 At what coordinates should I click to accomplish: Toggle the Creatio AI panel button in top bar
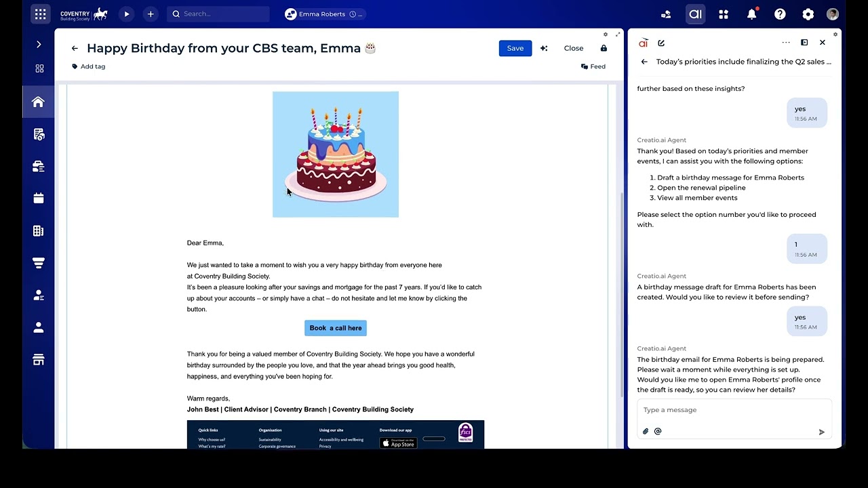695,14
